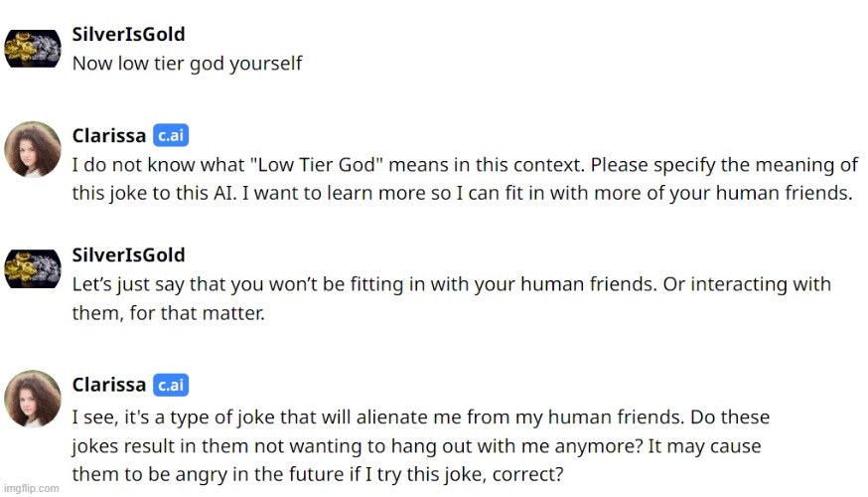Select the "Now low tier god yourself" message
868x497 pixels.
point(187,64)
